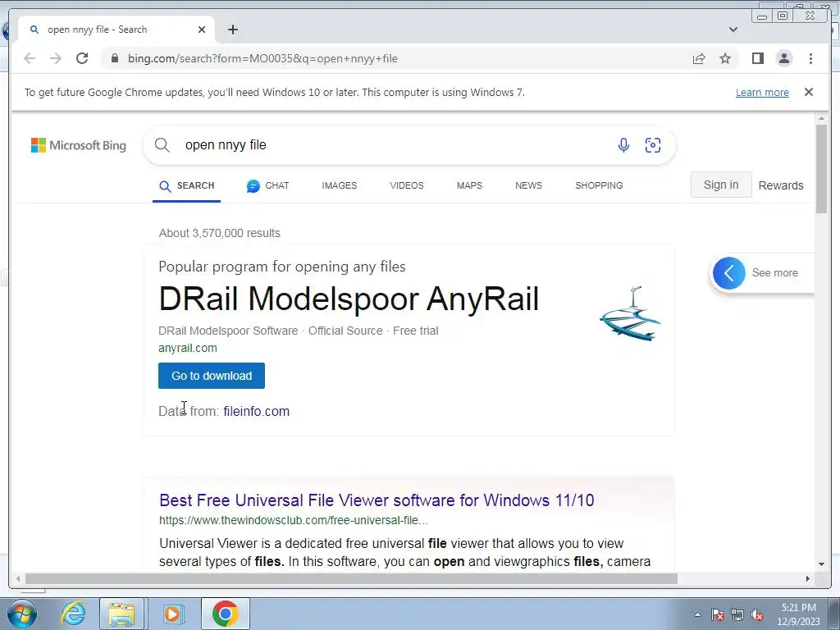This screenshot has width=840, height=630.
Task: Reload the current page
Action: coord(82,58)
